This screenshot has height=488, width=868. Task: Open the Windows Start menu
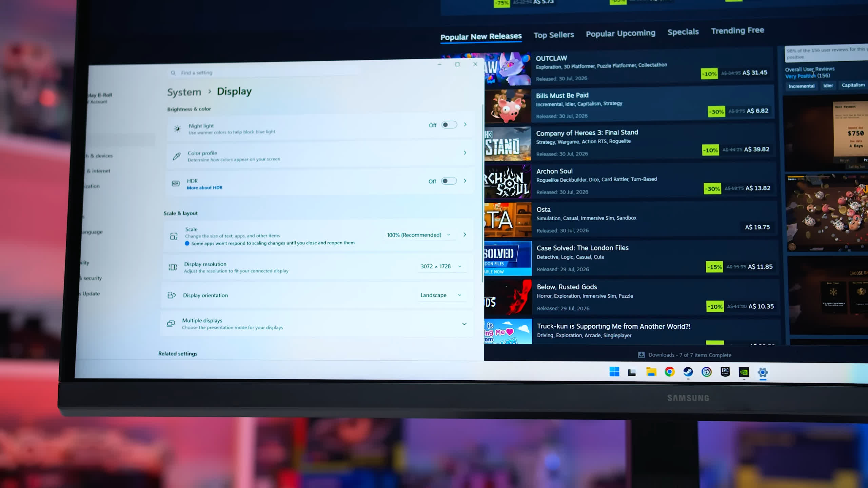coord(614,372)
